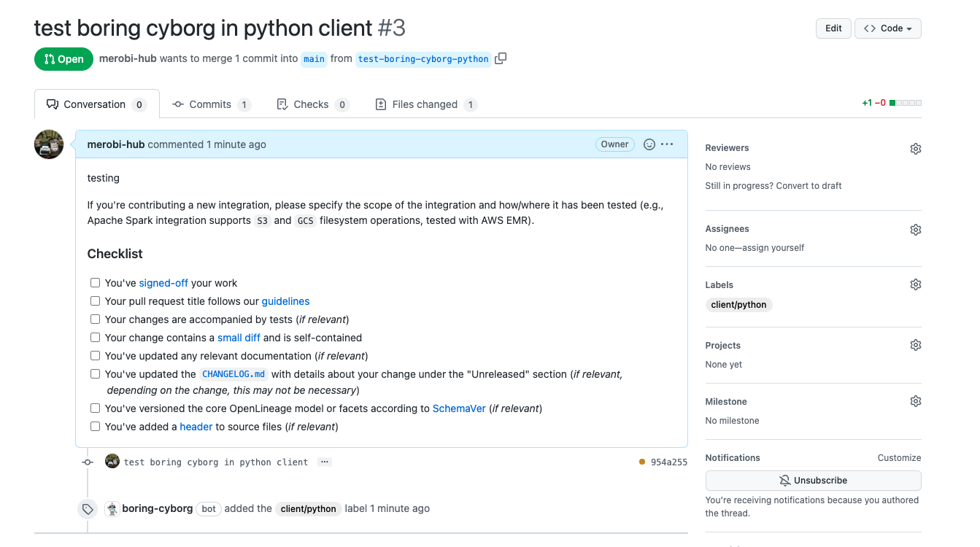Switch to the Files changed tab
The height and width of the screenshot is (547, 980).
(425, 104)
